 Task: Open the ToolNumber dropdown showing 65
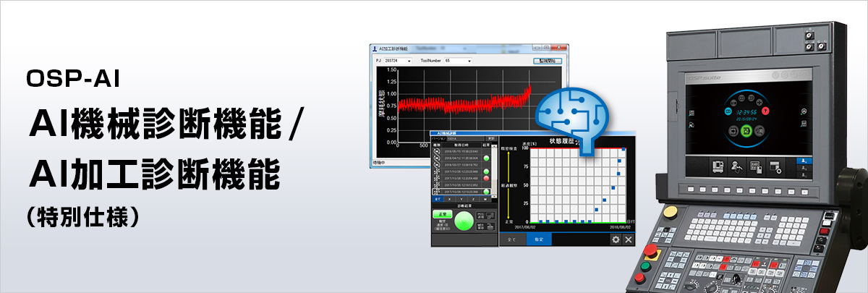(x=459, y=61)
